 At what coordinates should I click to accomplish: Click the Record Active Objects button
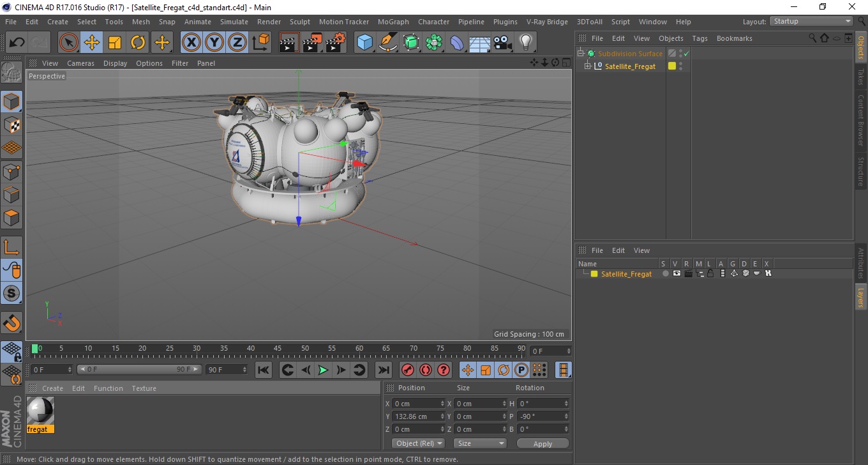click(407, 370)
